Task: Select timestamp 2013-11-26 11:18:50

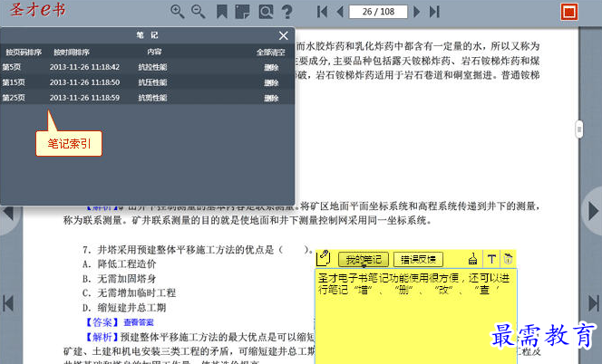Action: [84, 82]
